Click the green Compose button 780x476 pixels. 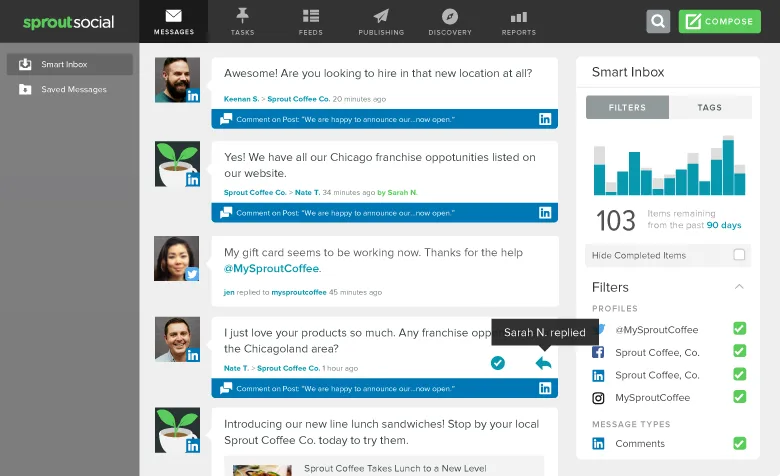pos(719,21)
